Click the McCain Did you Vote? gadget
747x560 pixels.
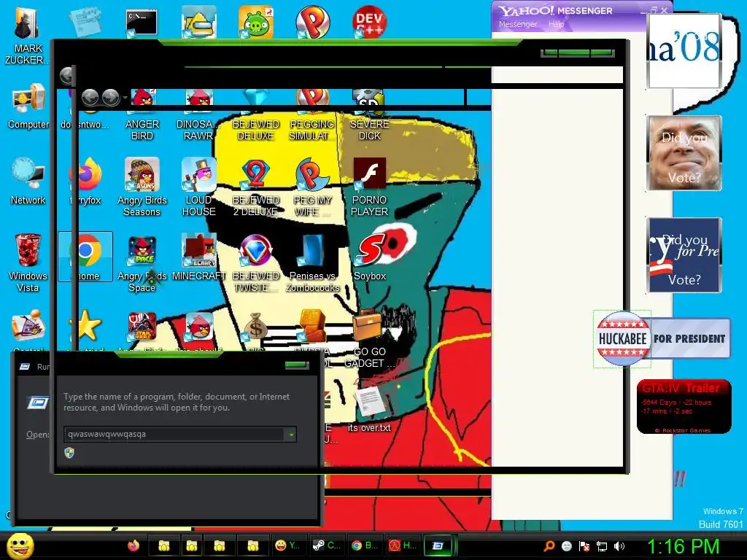point(684,153)
